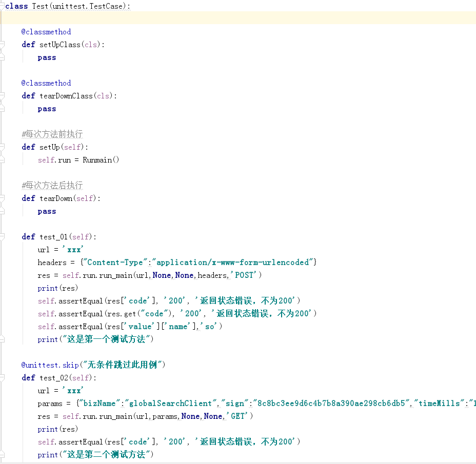Click the "这是第一个测试方法" print string

(x=106, y=339)
